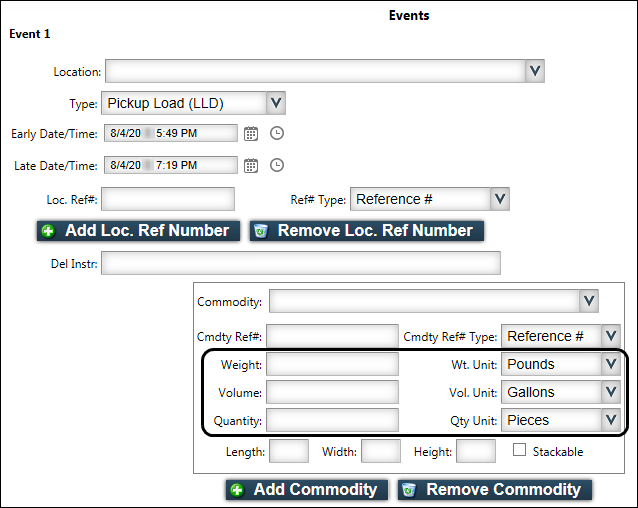Expand the Location dropdown
This screenshot has height=508, width=638.
535,71
